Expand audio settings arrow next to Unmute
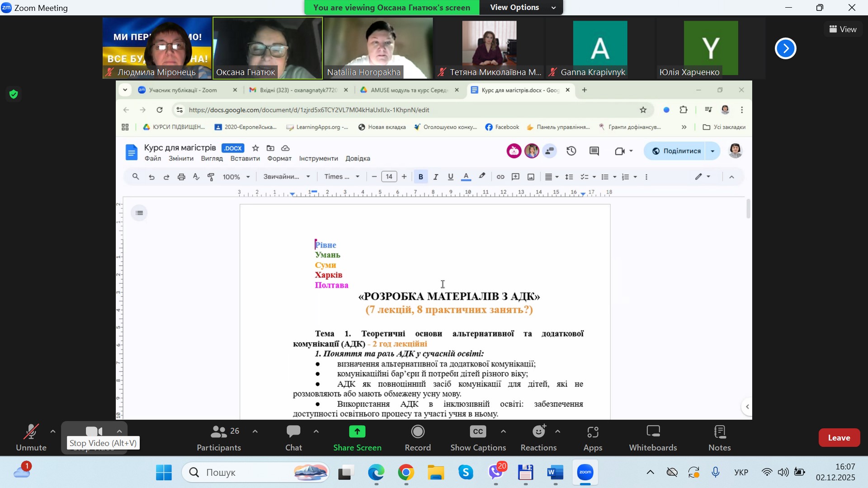This screenshot has width=868, height=488. tap(53, 432)
